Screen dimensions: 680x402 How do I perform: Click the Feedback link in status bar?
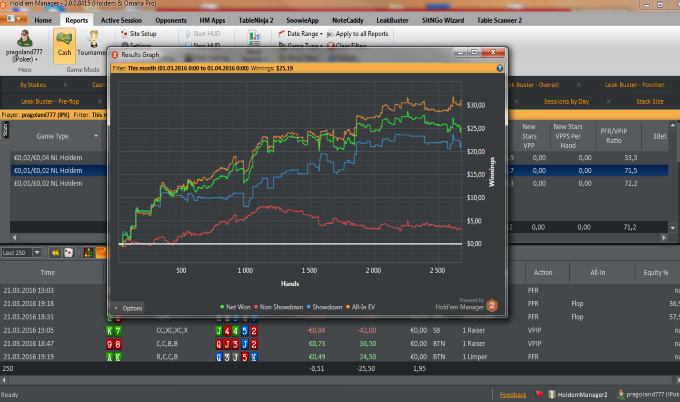point(513,394)
